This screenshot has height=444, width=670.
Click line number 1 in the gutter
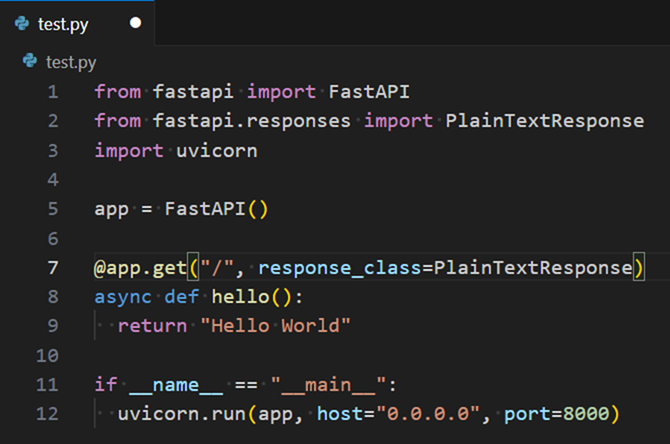click(53, 92)
